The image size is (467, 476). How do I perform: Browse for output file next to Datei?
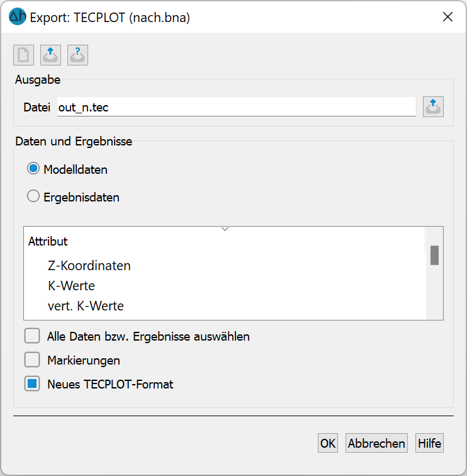click(x=433, y=107)
